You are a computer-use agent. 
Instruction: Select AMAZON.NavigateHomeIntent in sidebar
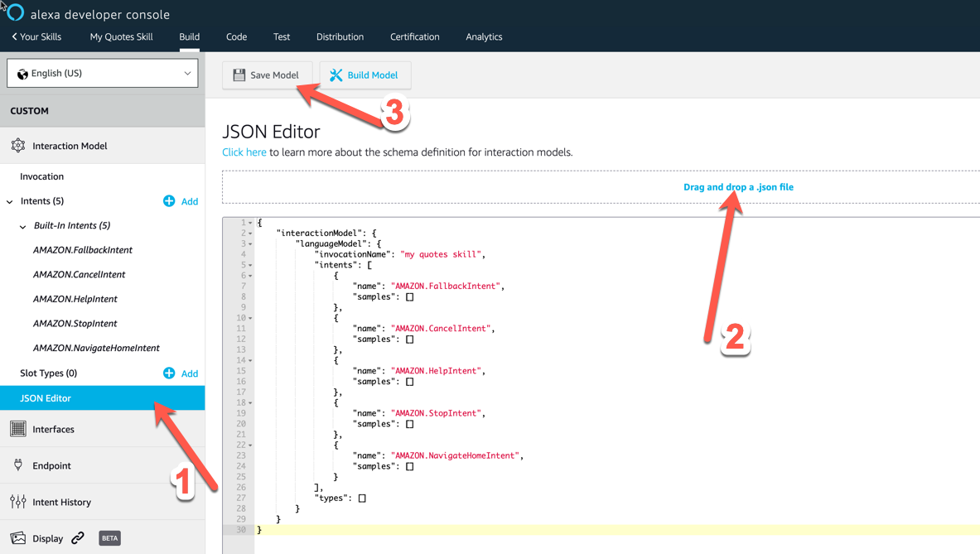96,348
